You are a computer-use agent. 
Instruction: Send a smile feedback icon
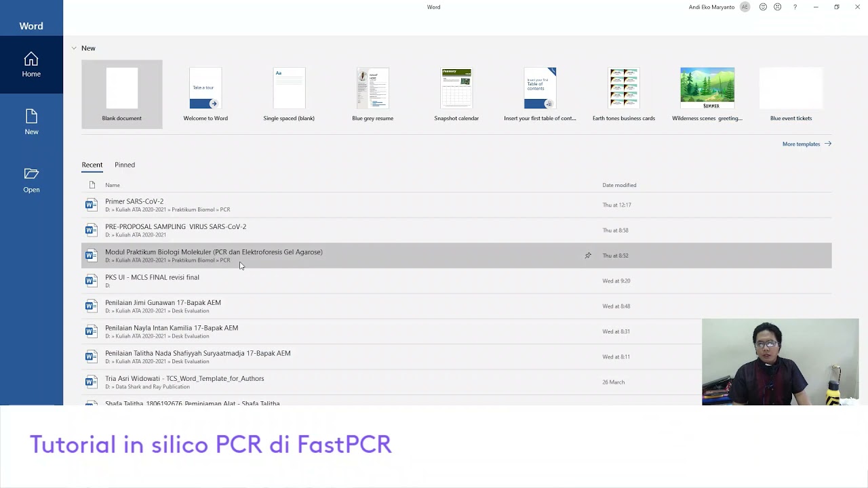point(763,7)
